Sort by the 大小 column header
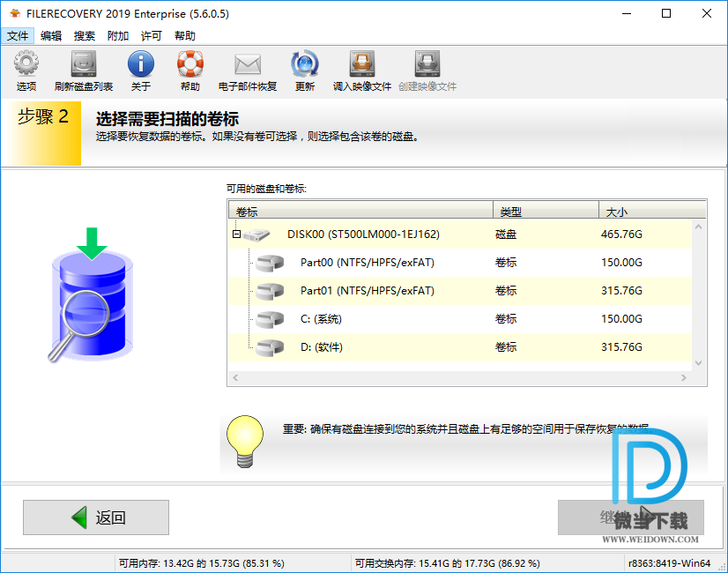 pos(652,212)
